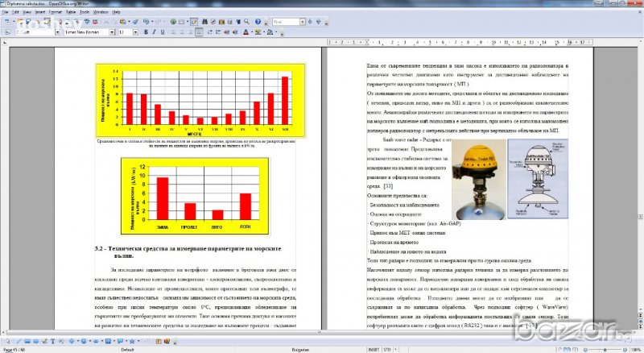Click the Tools menu
Viewport: 644px width, 353px height.
[x=85, y=13]
